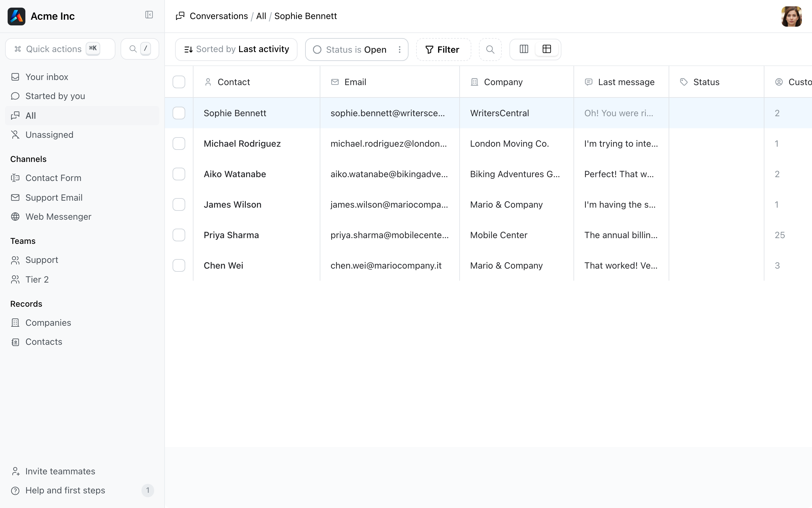Open the Support team
Viewport: 812px width, 508px height.
pyautogui.click(x=82, y=260)
